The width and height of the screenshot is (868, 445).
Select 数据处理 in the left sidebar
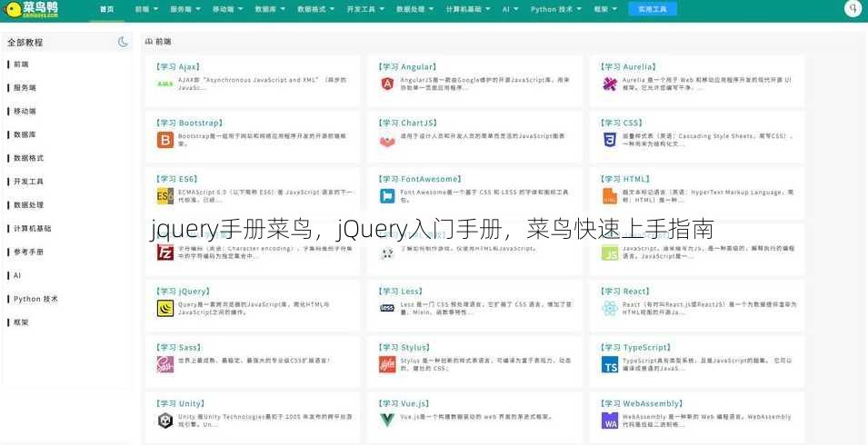[x=29, y=205]
